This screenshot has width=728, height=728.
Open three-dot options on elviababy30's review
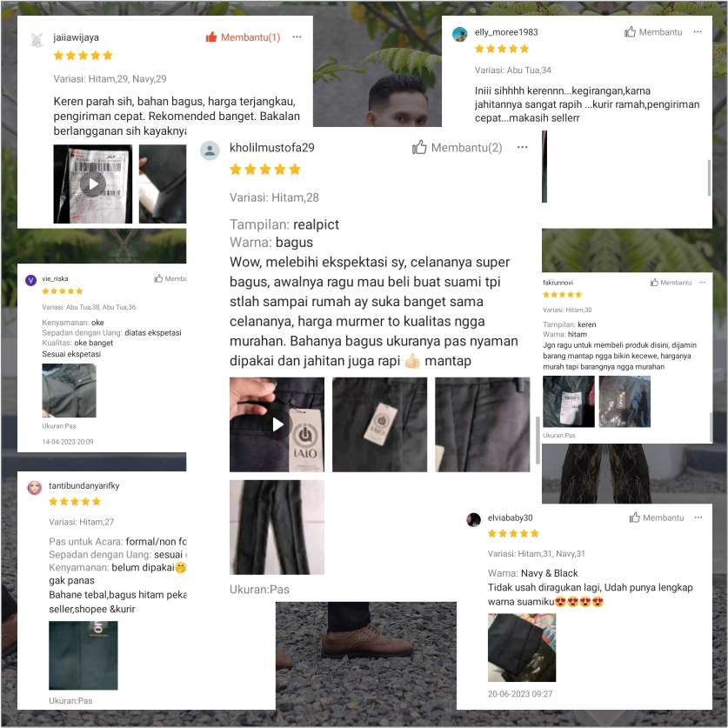698,518
